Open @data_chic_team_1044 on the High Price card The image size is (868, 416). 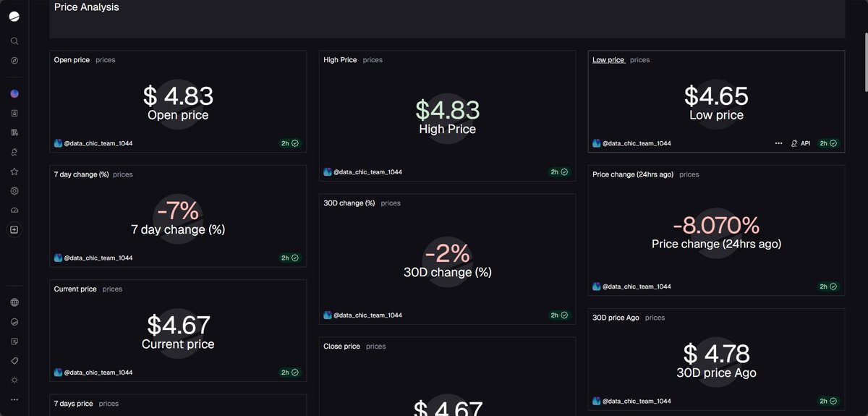point(367,172)
